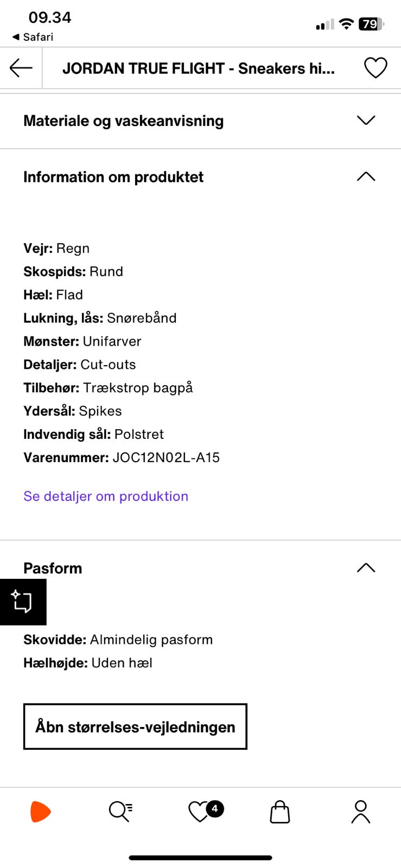The width and height of the screenshot is (401, 868).
Task: Open the account profile tab
Action: [x=360, y=812]
